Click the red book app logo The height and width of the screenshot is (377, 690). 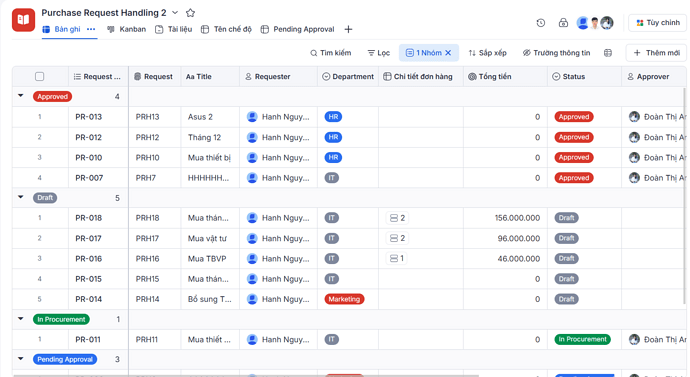click(23, 20)
